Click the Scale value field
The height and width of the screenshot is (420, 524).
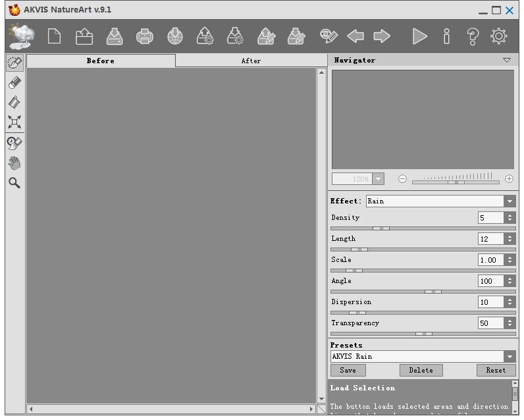[490, 260]
